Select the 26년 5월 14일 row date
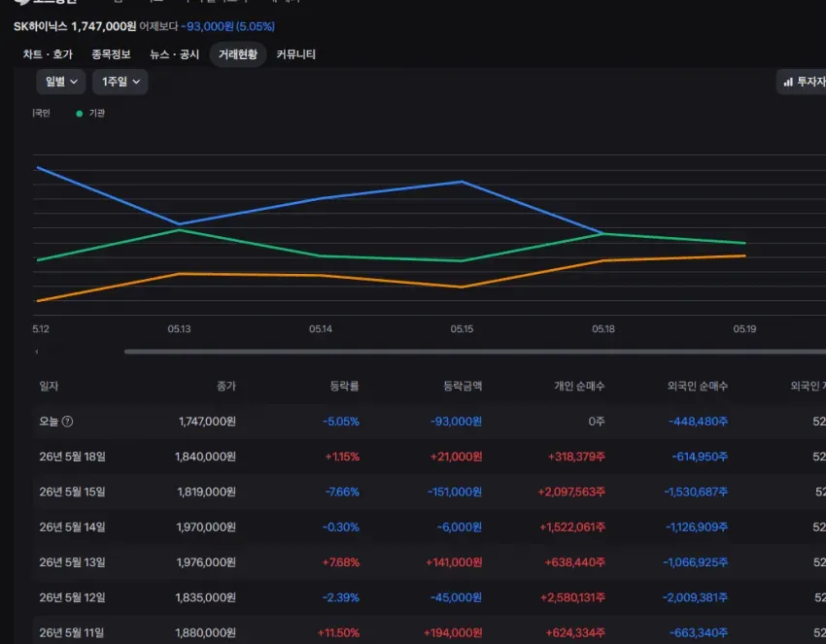Screen dimensions: 826x644 (x=72, y=527)
